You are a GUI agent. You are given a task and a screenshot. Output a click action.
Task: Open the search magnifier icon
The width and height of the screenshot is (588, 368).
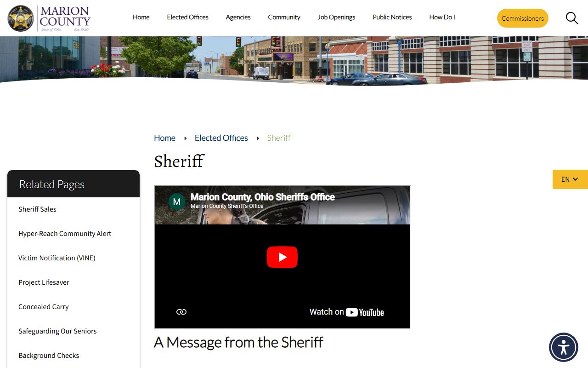tap(571, 18)
